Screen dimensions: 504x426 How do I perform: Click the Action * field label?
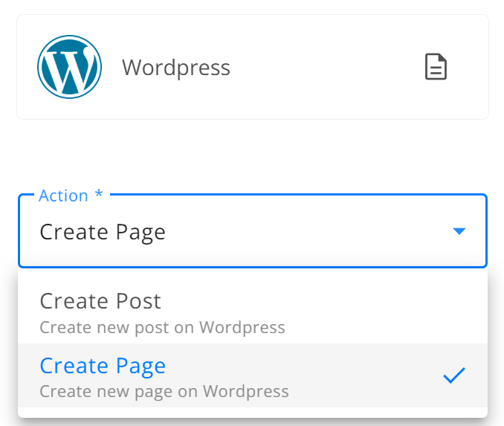pyautogui.click(x=71, y=196)
